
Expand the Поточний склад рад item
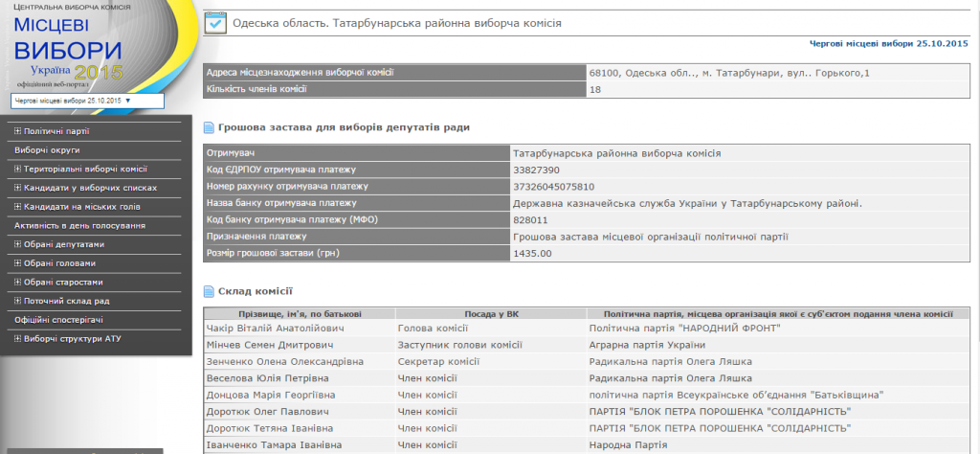(17, 301)
